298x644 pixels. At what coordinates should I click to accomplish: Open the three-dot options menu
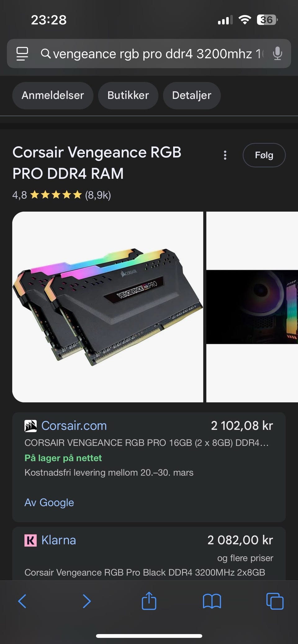click(x=225, y=155)
